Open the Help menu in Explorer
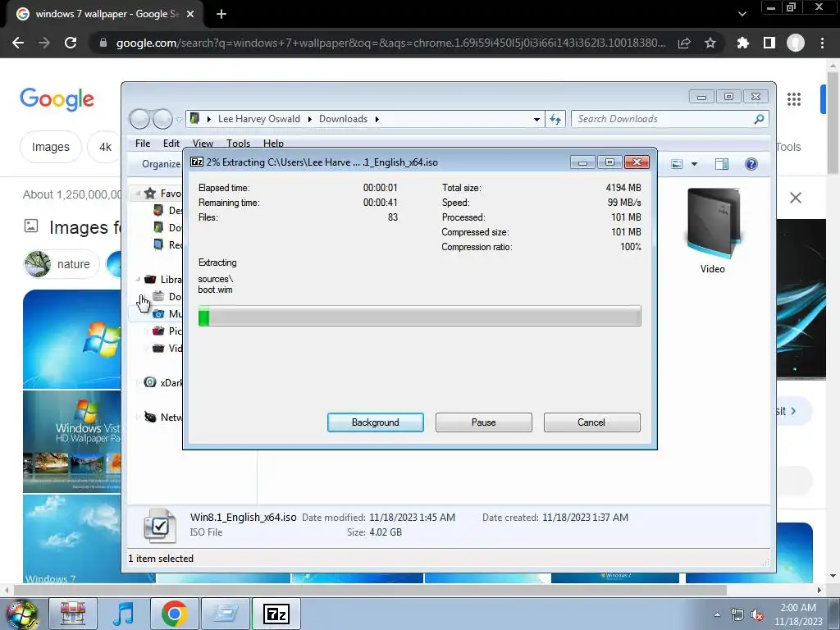Screen dimensions: 840x630 pos(273,143)
